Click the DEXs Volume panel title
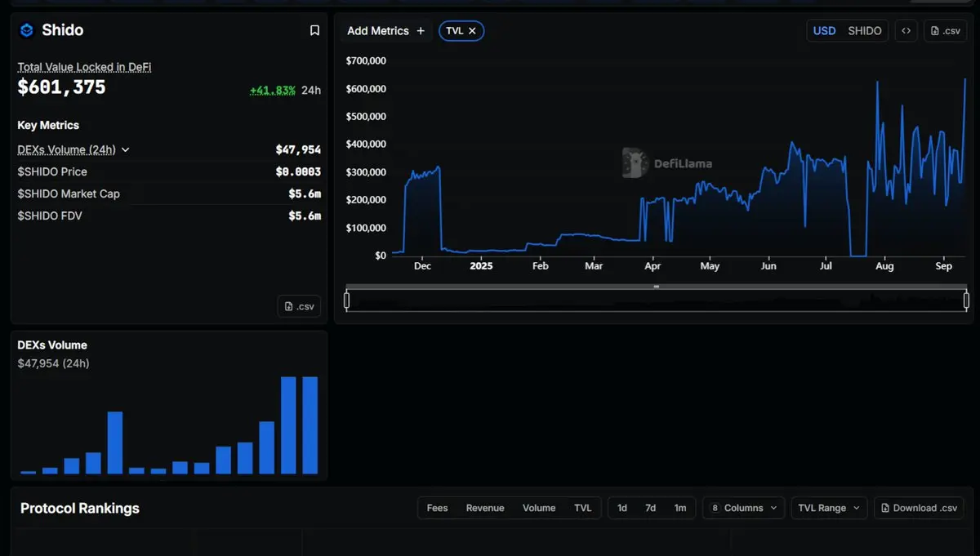Screen dimensions: 980x556 click(x=52, y=345)
